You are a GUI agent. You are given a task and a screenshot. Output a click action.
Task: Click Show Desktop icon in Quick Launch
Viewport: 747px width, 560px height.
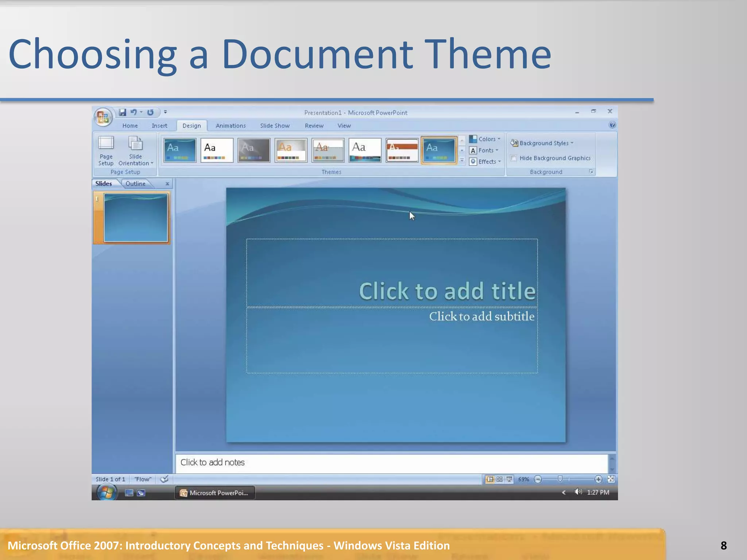129,493
